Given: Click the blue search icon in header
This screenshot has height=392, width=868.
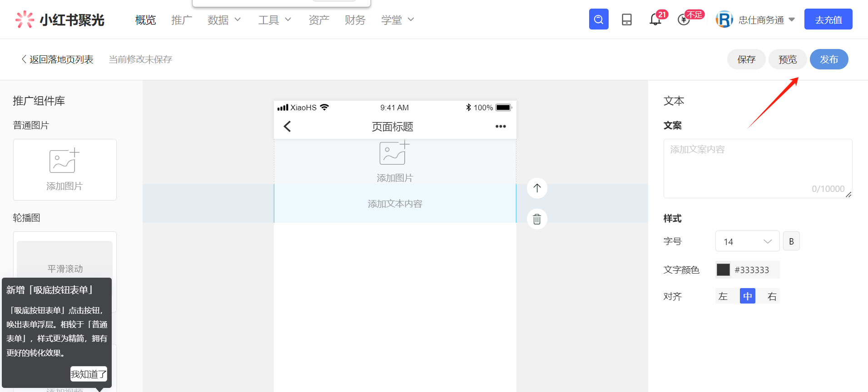Looking at the screenshot, I should pos(598,20).
